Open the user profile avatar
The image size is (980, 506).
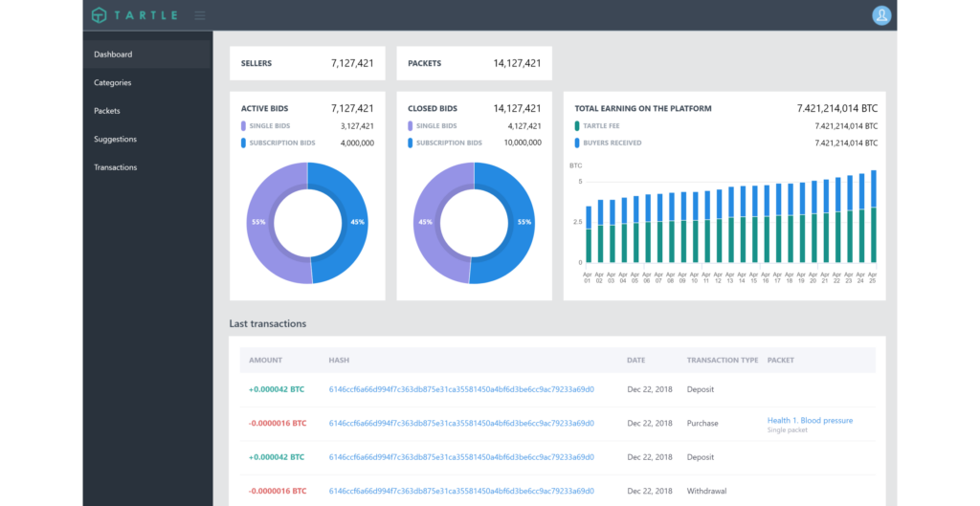(x=881, y=15)
